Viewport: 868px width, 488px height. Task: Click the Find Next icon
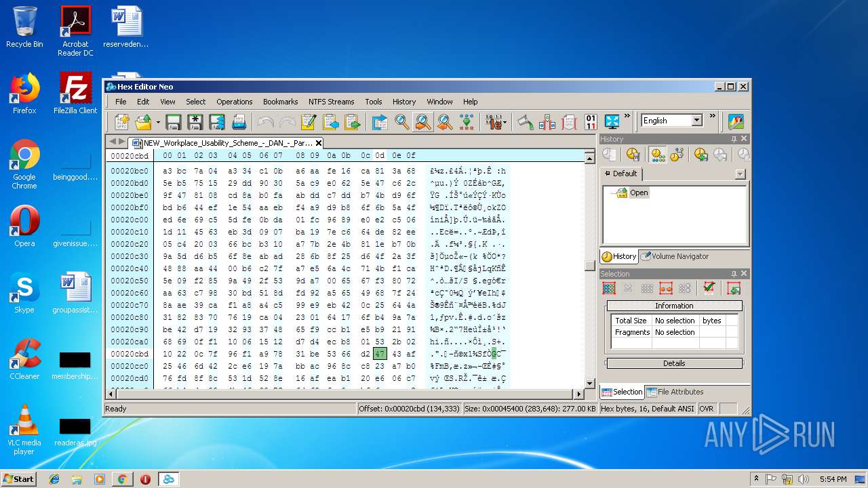[423, 122]
